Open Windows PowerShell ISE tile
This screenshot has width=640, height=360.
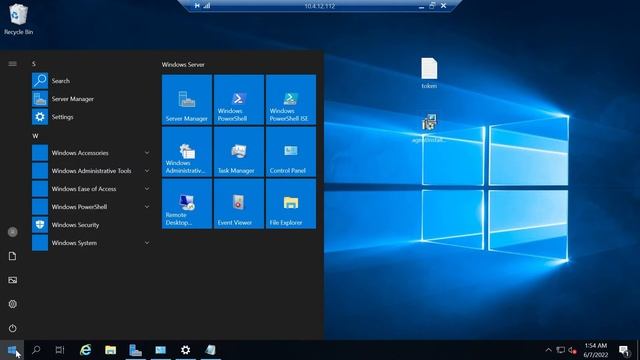pos(291,100)
